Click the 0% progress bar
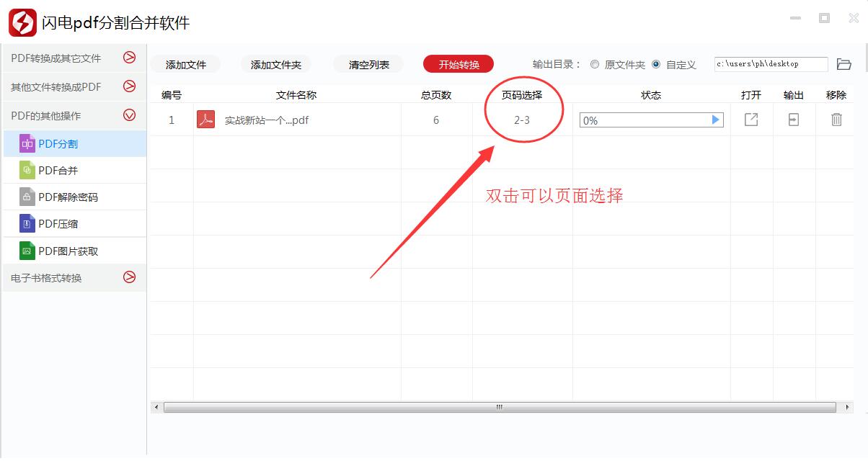The image size is (868, 466). click(x=651, y=120)
